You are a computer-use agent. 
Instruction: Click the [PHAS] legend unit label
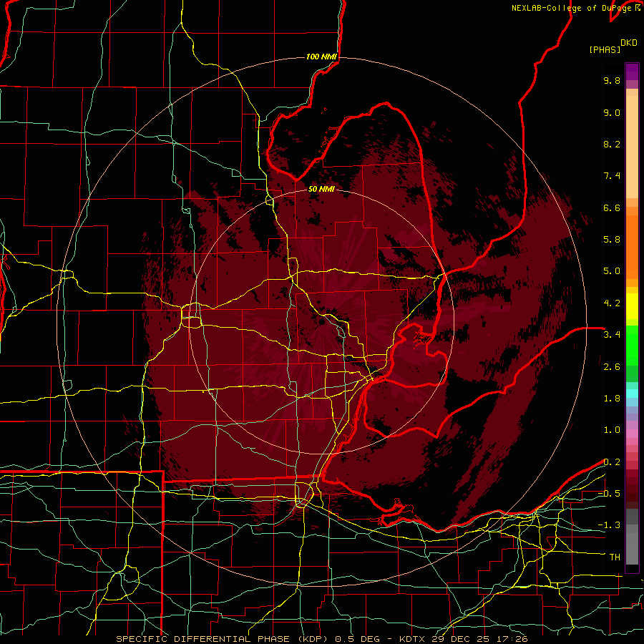[x=605, y=50]
